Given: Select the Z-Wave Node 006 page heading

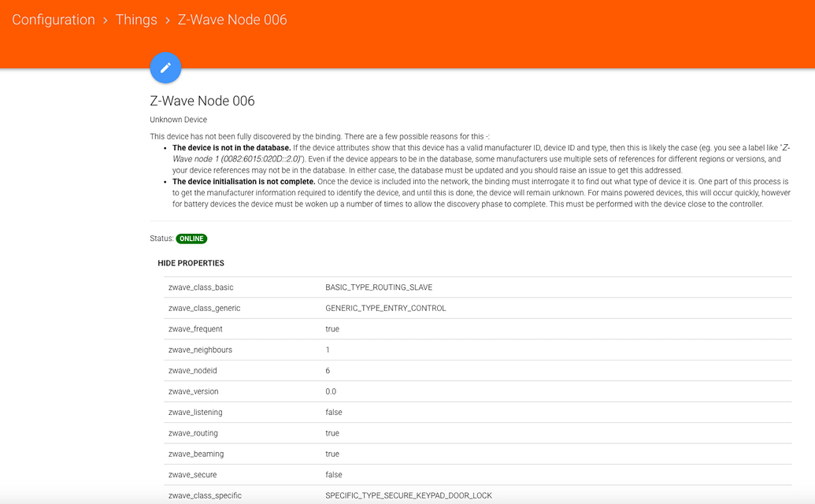Looking at the screenshot, I should point(202,101).
